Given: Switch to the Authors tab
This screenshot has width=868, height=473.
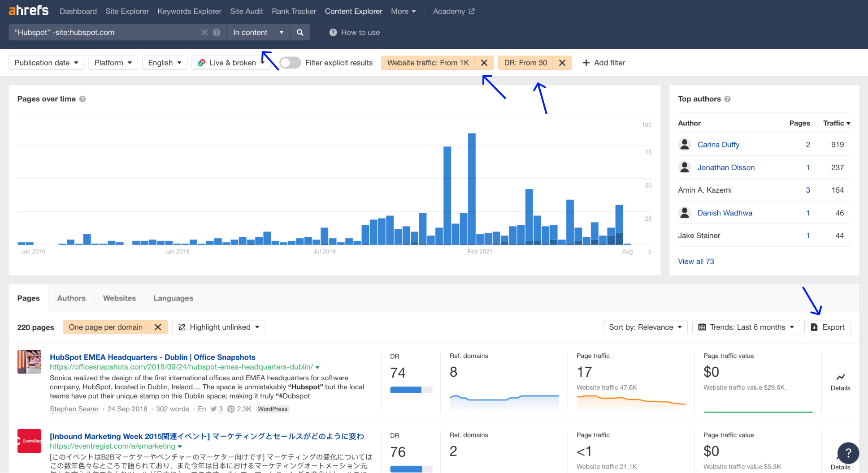Looking at the screenshot, I should click(71, 298).
